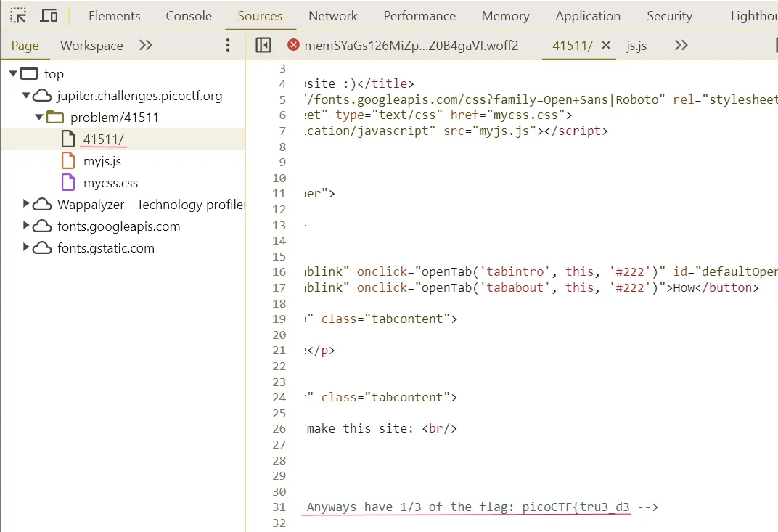Toggle the device toolbar icon
The height and width of the screenshot is (532, 778).
click(x=49, y=16)
